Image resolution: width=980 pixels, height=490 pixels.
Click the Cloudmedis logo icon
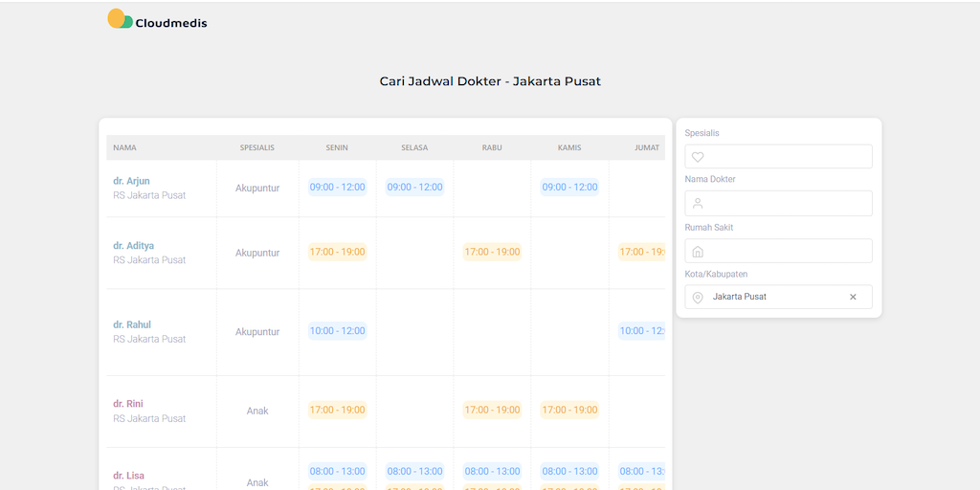(120, 19)
